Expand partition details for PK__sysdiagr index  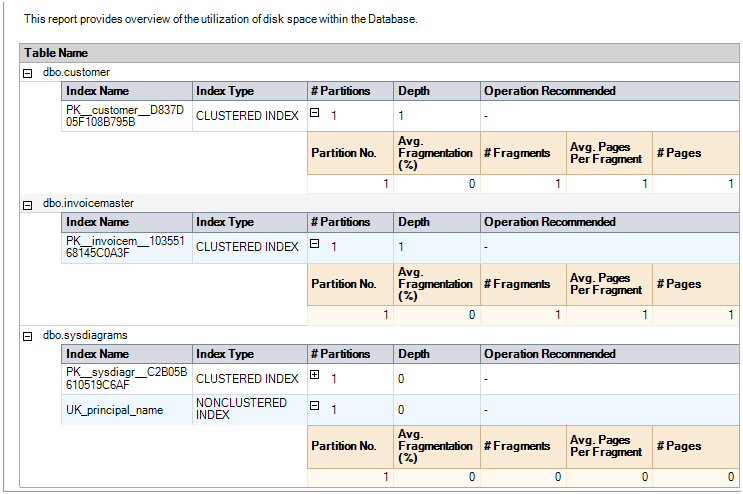314,375
